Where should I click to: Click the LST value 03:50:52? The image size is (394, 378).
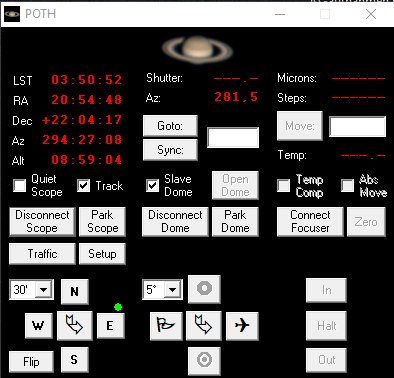[87, 80]
